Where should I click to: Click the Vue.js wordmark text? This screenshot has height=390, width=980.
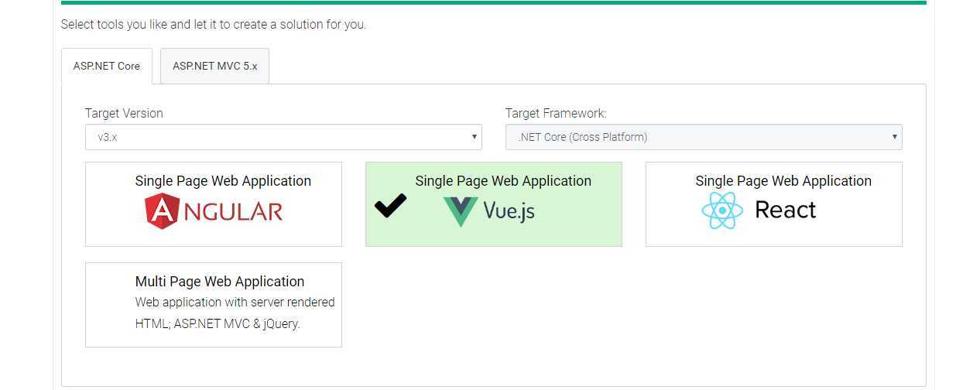click(509, 210)
